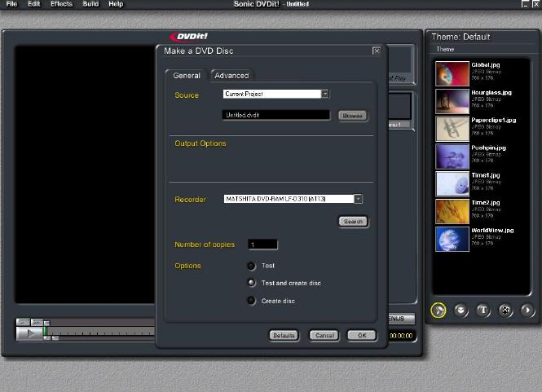Open the buttons palette icon

click(460, 310)
